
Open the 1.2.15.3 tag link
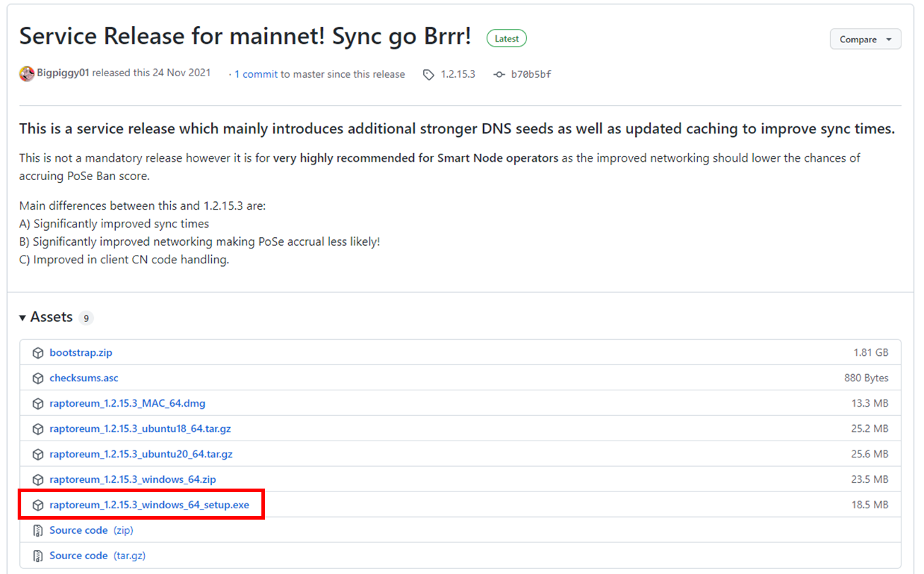pyautogui.click(x=458, y=74)
